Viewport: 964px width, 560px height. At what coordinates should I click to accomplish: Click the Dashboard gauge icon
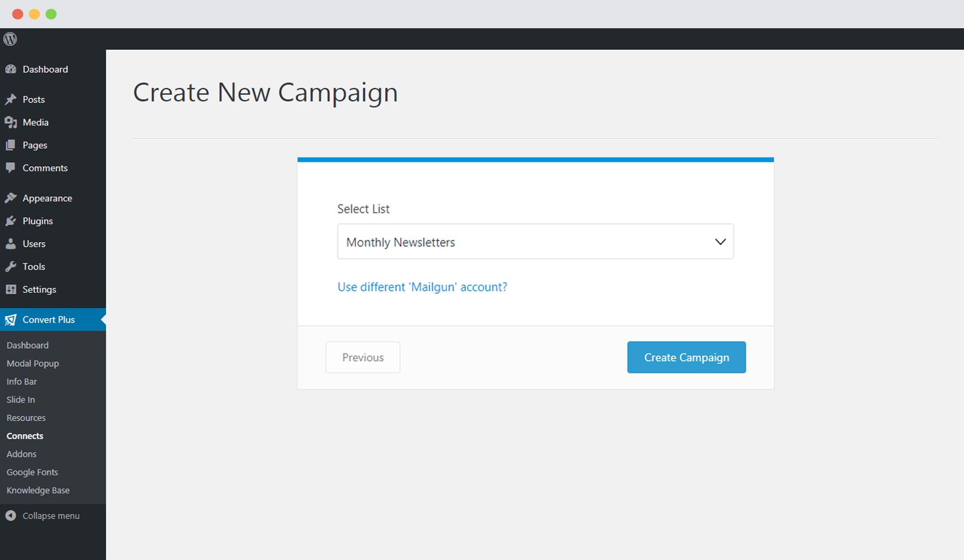[x=11, y=69]
